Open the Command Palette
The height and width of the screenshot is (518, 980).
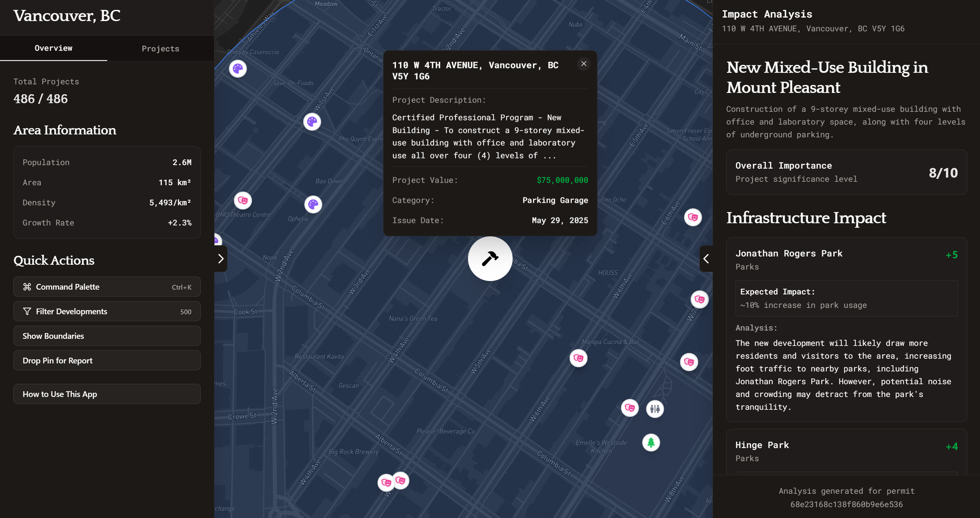pyautogui.click(x=107, y=287)
